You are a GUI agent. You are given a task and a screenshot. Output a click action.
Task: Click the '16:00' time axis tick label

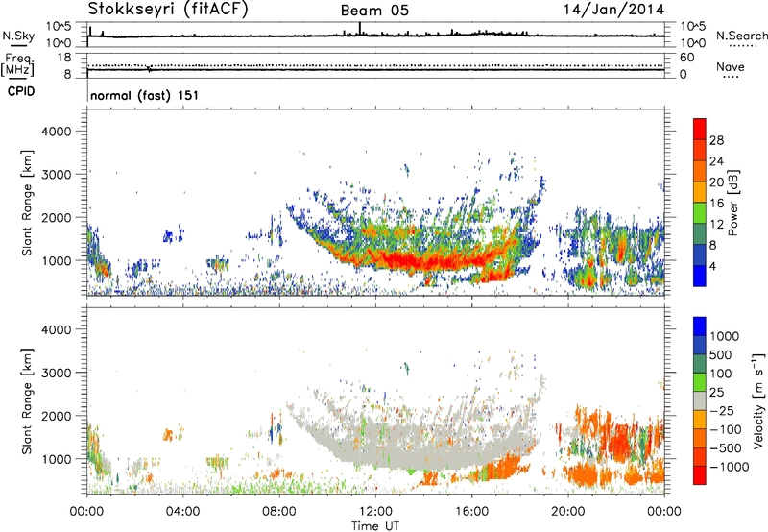[471, 512]
